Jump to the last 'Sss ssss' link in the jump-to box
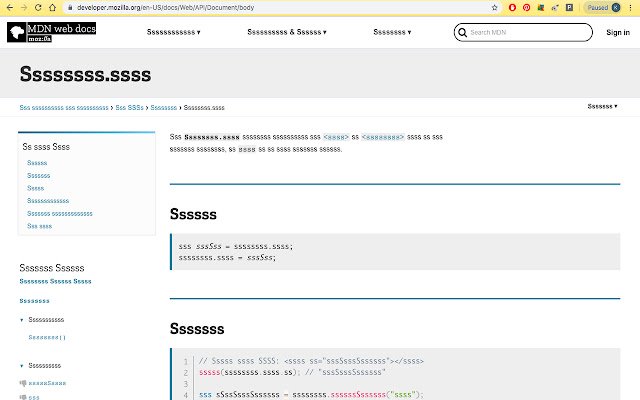The width and height of the screenshot is (640, 400). point(39,226)
